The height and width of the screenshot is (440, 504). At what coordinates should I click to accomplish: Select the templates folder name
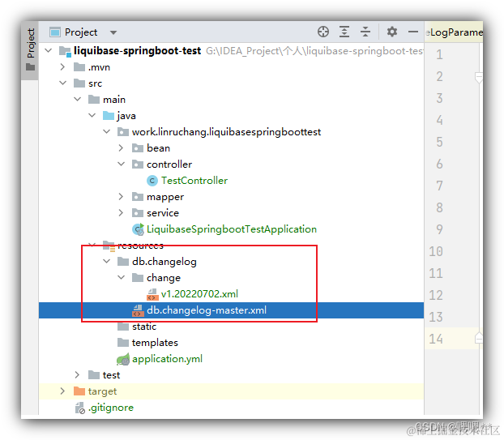[x=155, y=343]
